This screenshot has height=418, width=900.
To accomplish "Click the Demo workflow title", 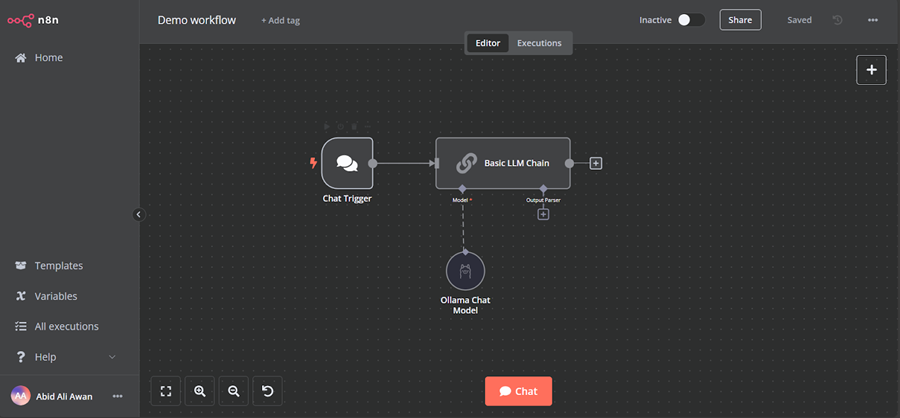I will coord(197,20).
